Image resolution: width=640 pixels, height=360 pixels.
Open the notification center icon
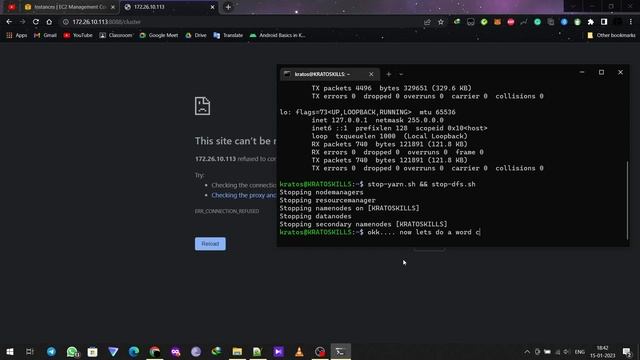[627, 352]
